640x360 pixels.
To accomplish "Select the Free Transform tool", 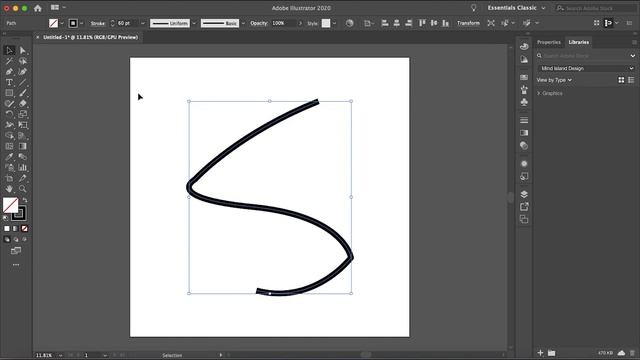I will pos(22,125).
